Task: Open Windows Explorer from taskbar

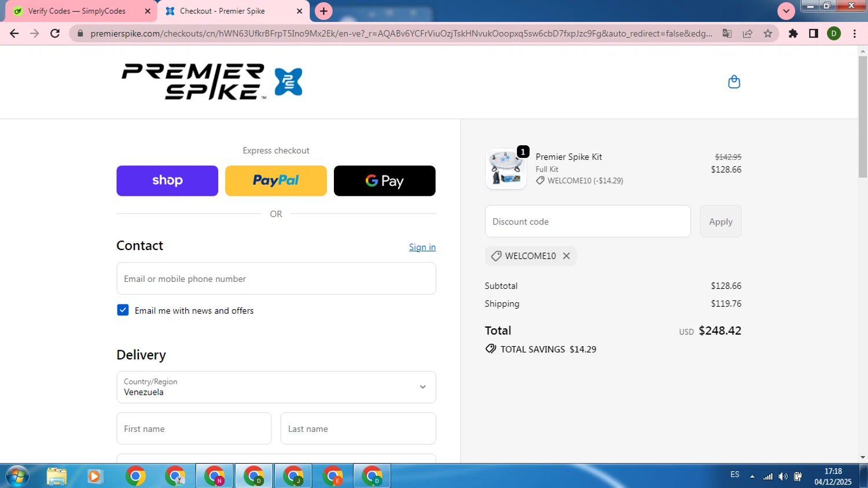Action: pos(57,476)
